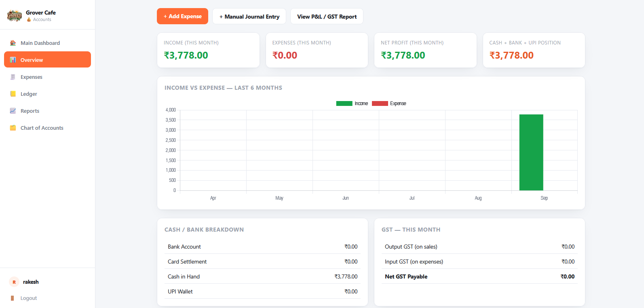Click the Net GST Payable label
Image resolution: width=644 pixels, height=308 pixels.
pos(406,276)
